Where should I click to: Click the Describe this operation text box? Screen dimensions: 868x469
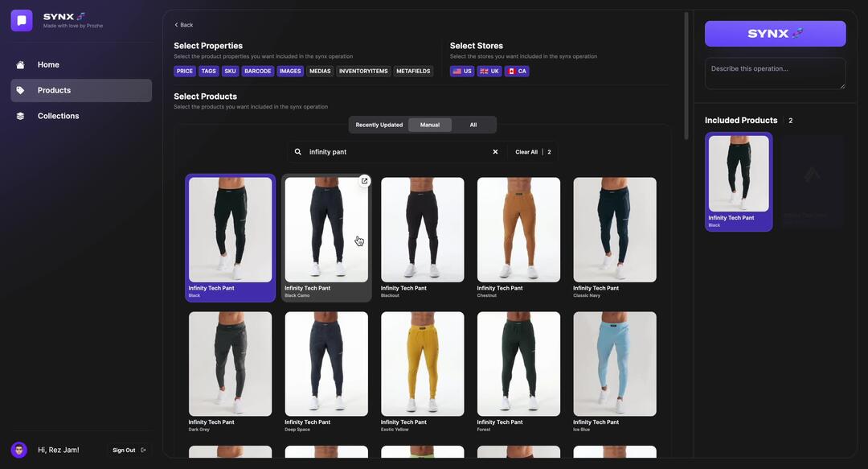[775, 74]
